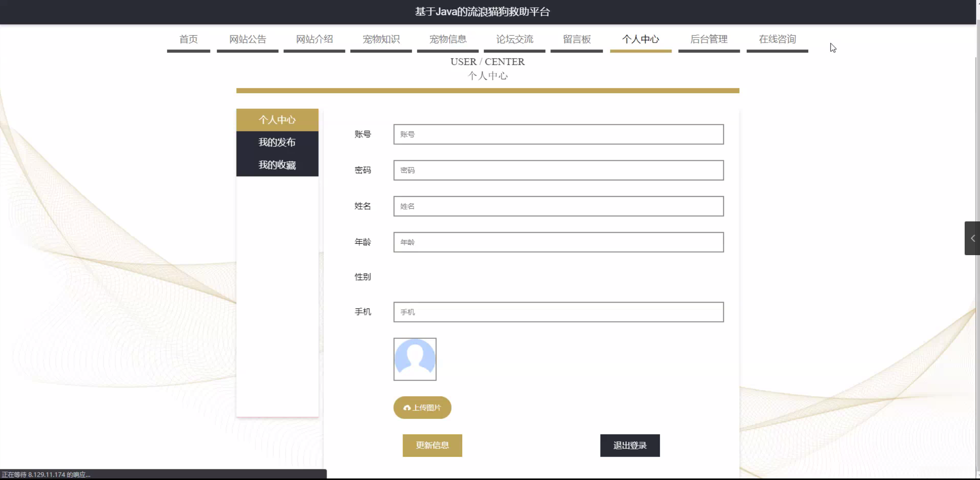Image resolution: width=980 pixels, height=480 pixels.
Task: Expand the collapsed right side panel arrow
Action: (972, 238)
